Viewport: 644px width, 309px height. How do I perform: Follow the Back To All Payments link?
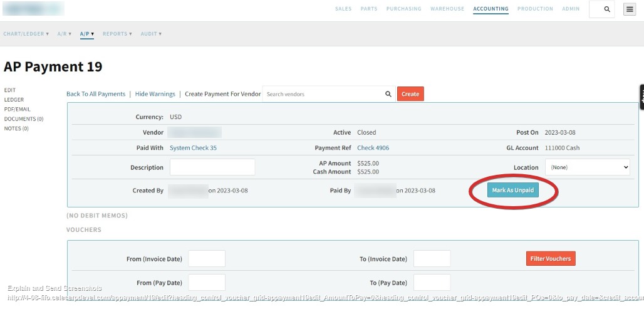click(x=96, y=94)
